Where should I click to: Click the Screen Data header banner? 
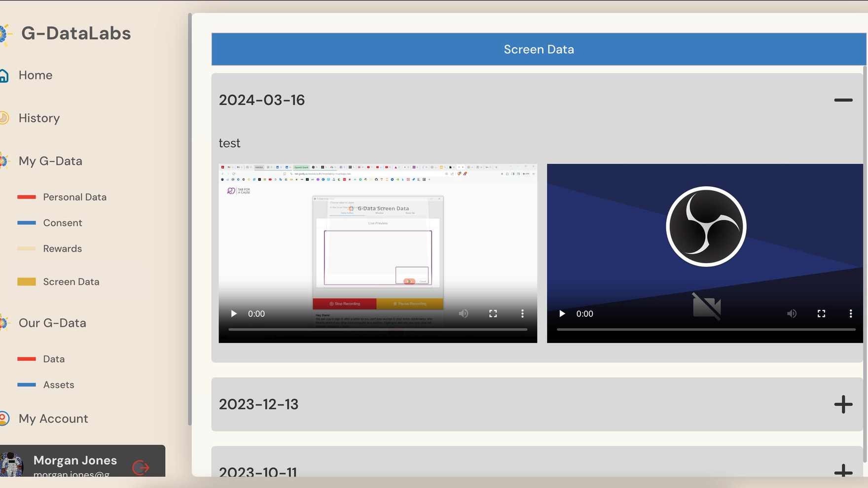point(539,49)
